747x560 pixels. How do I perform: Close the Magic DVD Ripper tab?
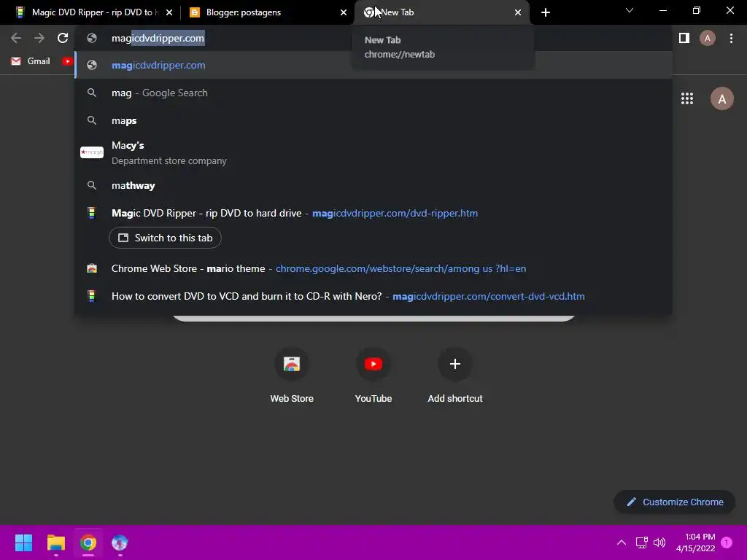169,12
